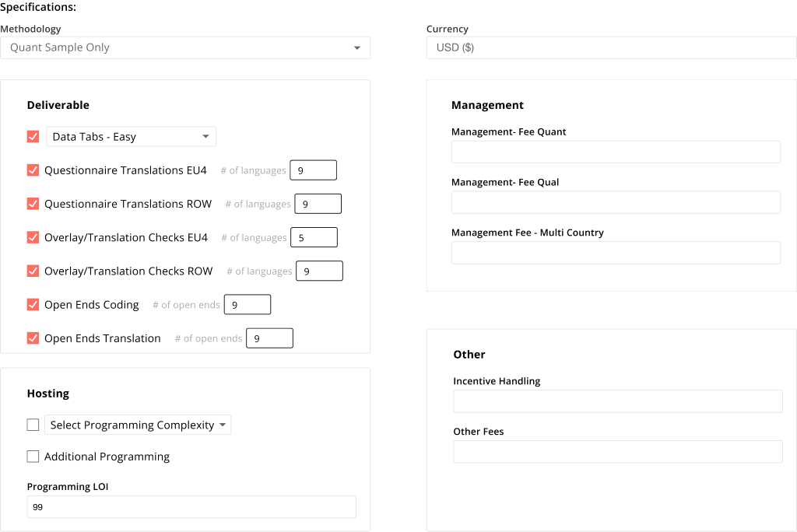The width and height of the screenshot is (797, 532).
Task: Click the Management- Fee Quant input field
Action: tap(616, 152)
